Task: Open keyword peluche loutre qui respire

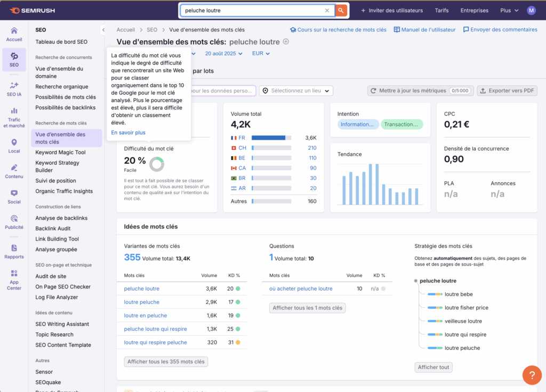Action: (x=155, y=329)
